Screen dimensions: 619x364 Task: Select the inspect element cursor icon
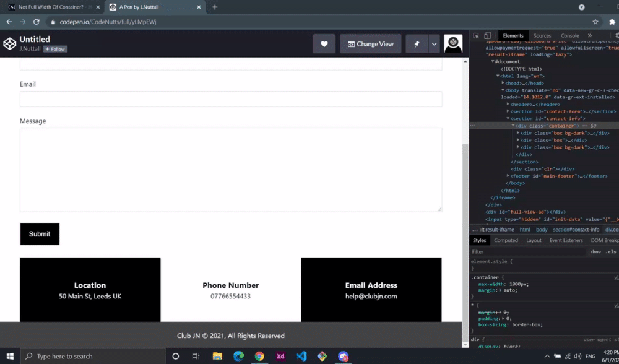click(x=475, y=35)
